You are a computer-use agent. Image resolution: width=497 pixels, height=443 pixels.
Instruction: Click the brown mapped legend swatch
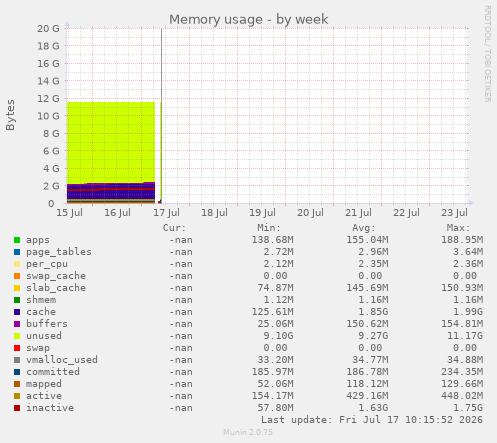click(x=17, y=384)
